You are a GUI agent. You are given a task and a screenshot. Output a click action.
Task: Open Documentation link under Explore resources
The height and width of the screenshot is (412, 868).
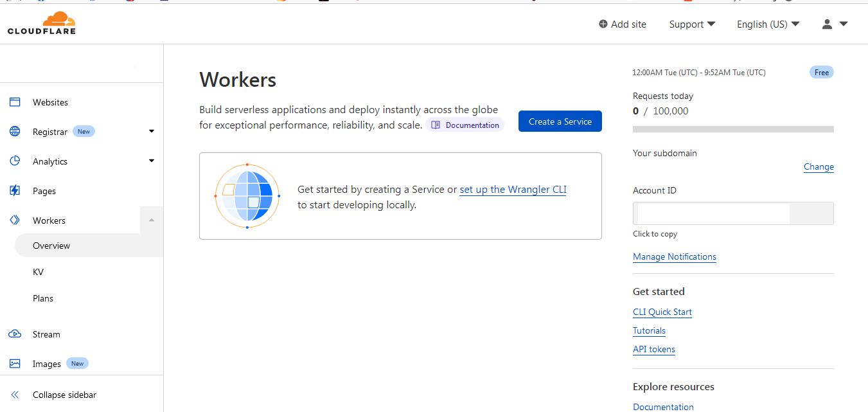pos(663,406)
